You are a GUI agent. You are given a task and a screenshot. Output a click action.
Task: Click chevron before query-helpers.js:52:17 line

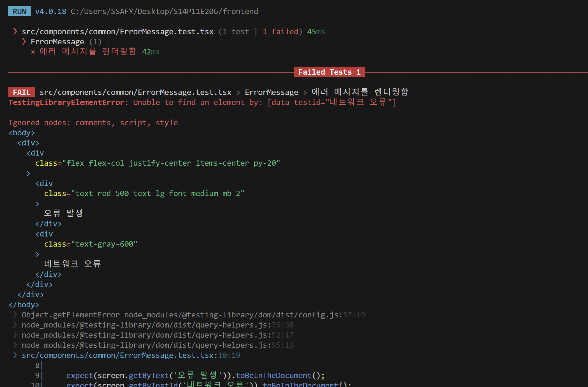click(x=15, y=335)
